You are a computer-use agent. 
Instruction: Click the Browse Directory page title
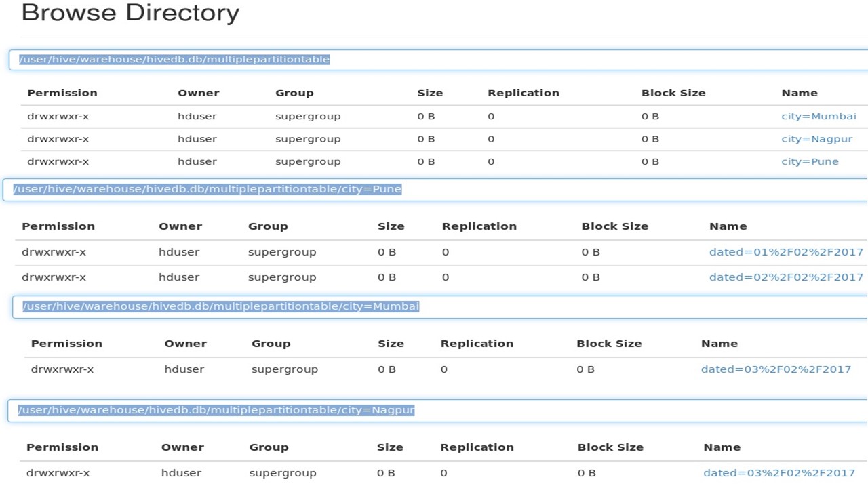130,12
